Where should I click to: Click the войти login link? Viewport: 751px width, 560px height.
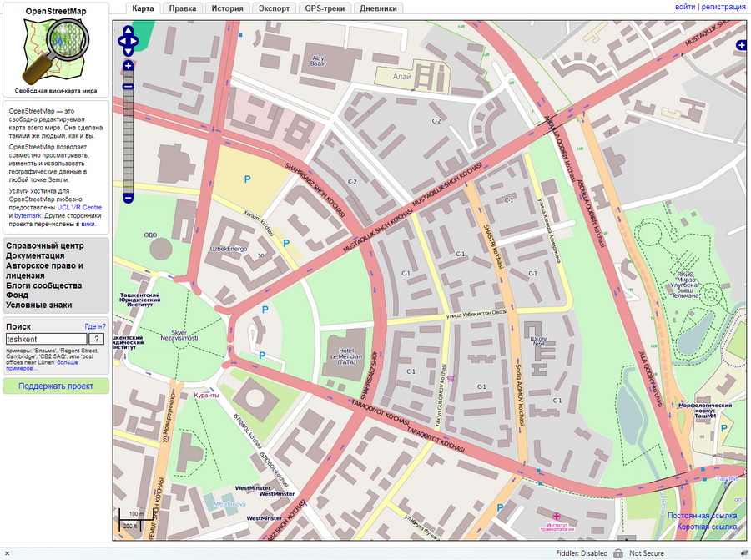click(x=685, y=7)
